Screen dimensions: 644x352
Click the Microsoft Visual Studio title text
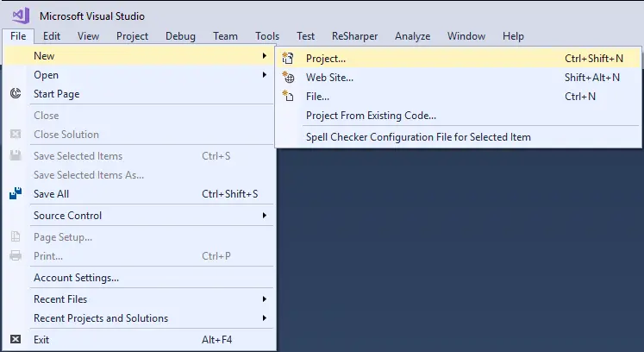pyautogui.click(x=92, y=16)
